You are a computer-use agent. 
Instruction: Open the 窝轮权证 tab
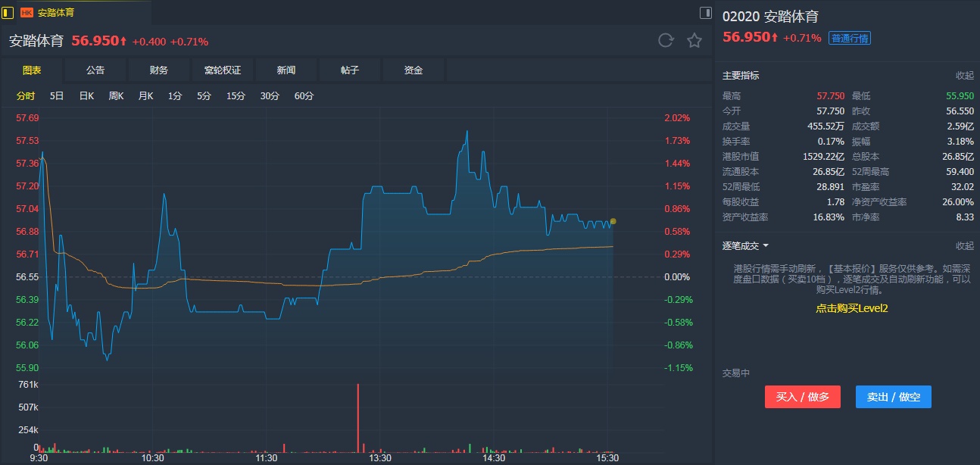[x=223, y=70]
